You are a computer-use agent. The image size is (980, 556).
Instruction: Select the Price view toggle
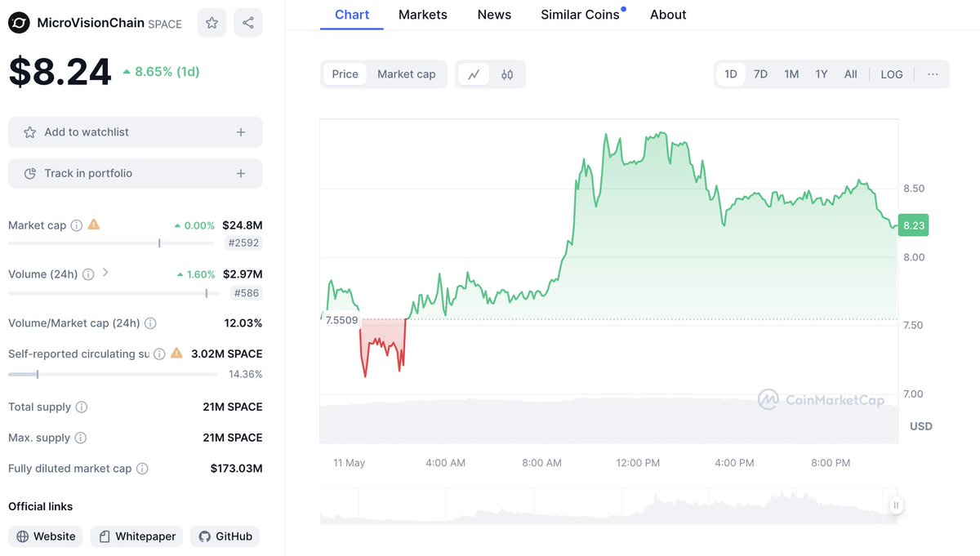click(344, 73)
